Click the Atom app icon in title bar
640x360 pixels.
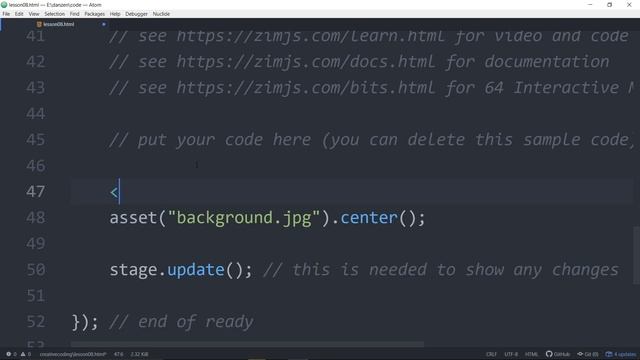coord(4,5)
